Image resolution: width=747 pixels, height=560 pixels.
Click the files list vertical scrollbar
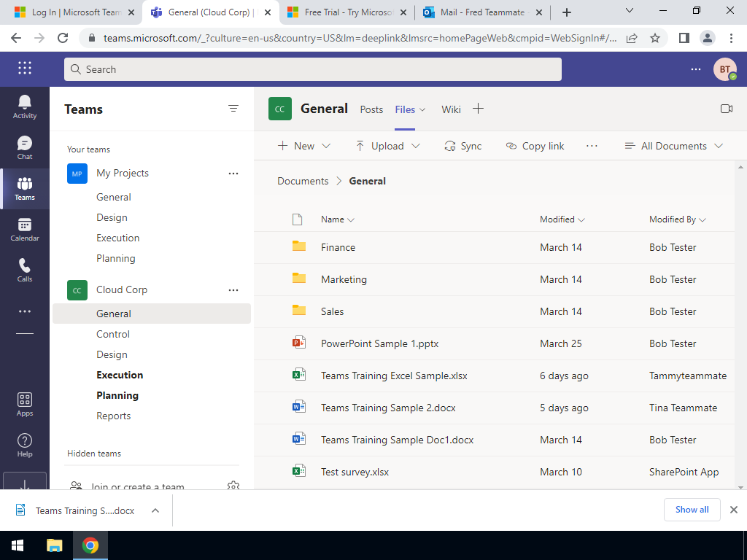click(740, 326)
